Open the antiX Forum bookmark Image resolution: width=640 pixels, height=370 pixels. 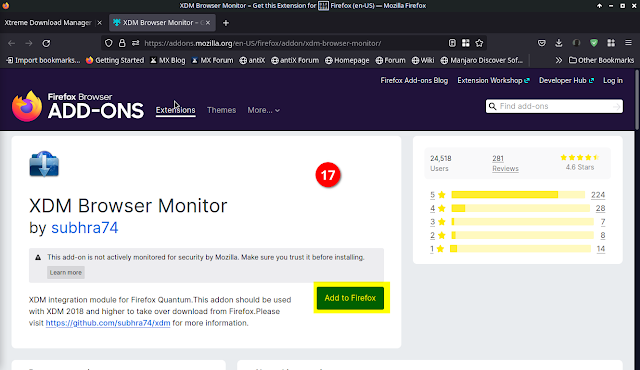point(295,60)
